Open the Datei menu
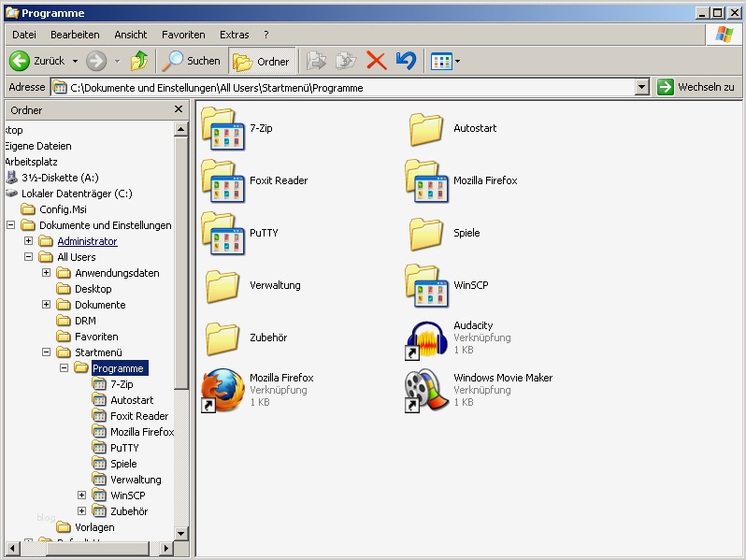Screen dimensions: 746x560 pyautogui.click(x=24, y=35)
